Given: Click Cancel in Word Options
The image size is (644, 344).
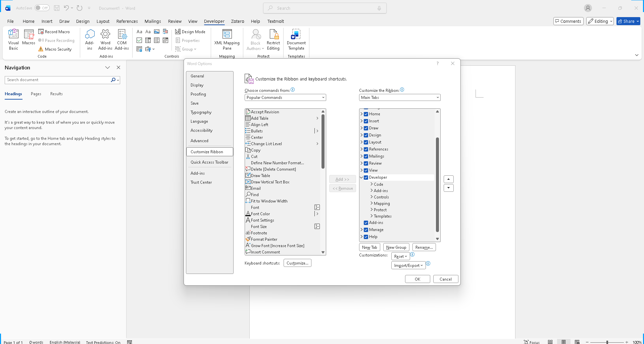Looking at the screenshot, I should (446, 279).
